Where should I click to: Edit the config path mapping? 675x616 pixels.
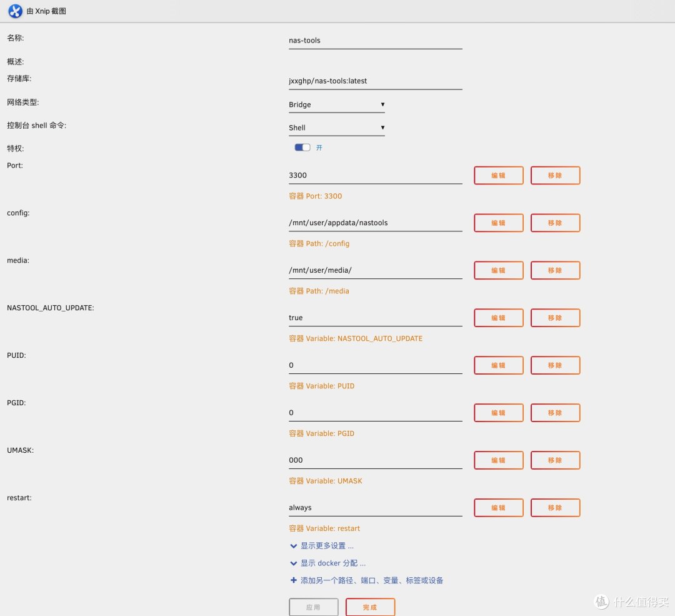[498, 223]
